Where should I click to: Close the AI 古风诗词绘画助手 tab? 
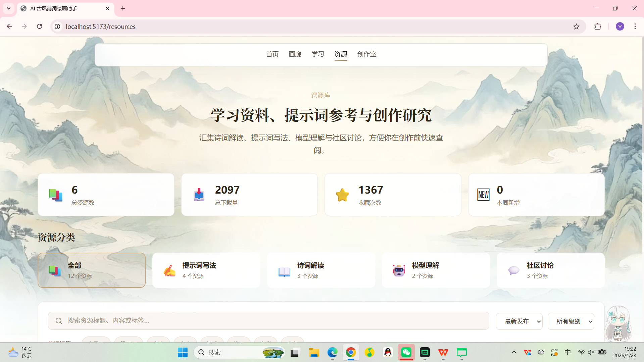tap(107, 8)
